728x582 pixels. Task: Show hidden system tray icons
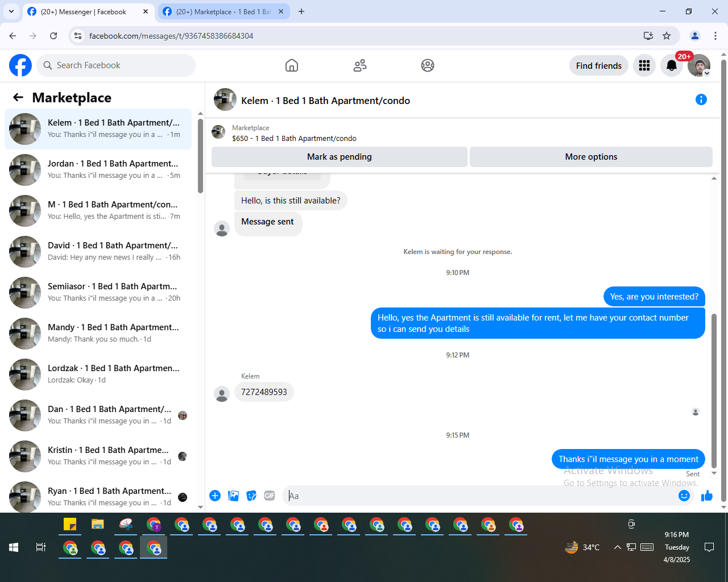point(617,547)
